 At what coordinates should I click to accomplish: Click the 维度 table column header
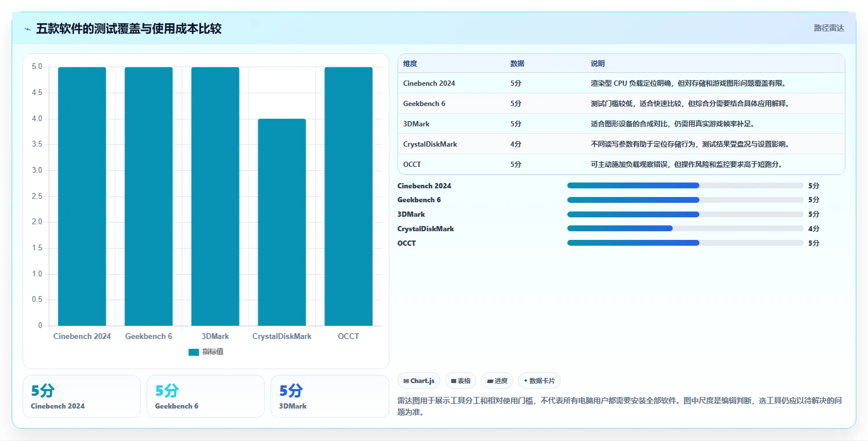tap(410, 64)
